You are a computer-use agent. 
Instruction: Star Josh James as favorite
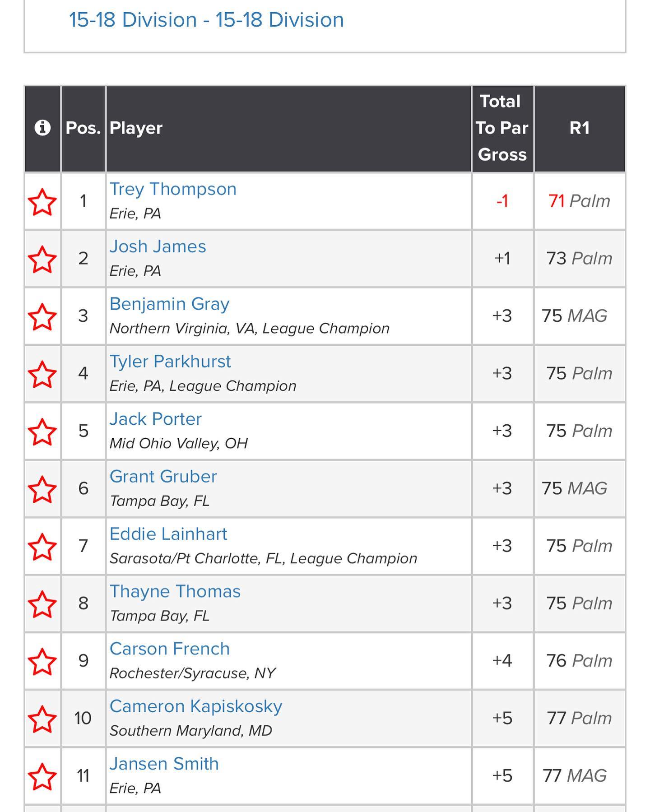(42, 259)
